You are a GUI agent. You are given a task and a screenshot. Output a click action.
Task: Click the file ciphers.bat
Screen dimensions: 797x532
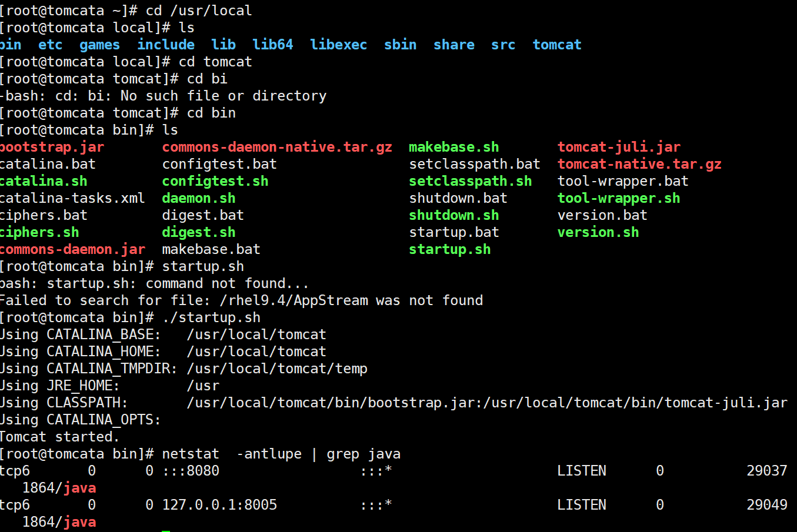tap(44, 215)
